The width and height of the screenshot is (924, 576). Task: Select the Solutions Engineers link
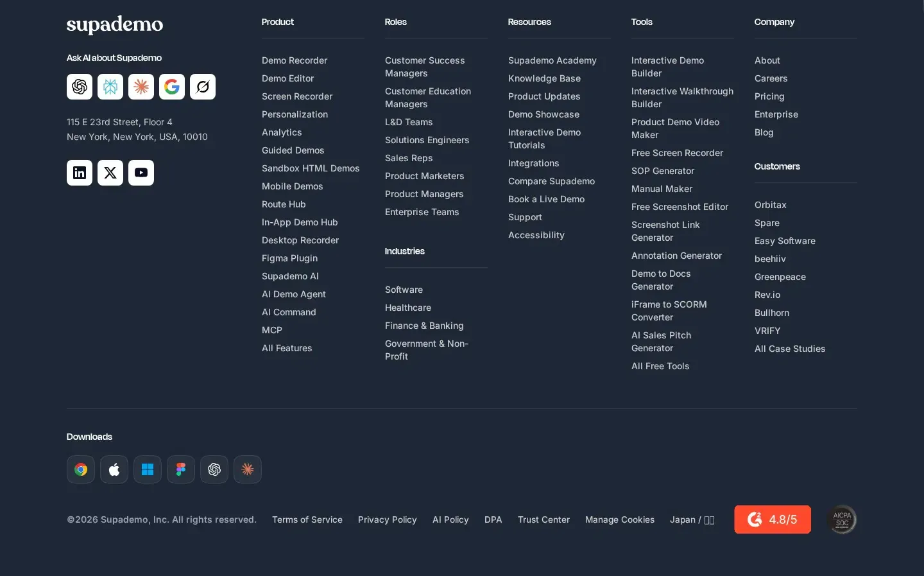[427, 140]
